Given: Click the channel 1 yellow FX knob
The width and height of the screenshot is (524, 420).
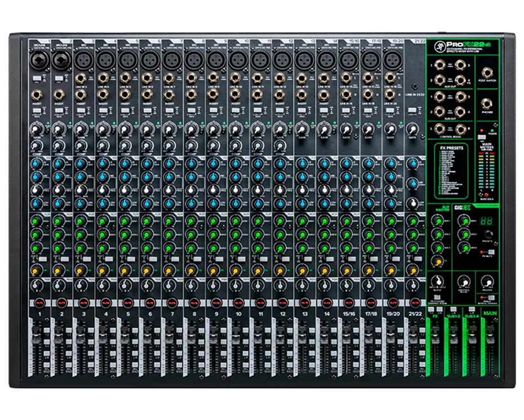Looking at the screenshot, I should 36,271.
